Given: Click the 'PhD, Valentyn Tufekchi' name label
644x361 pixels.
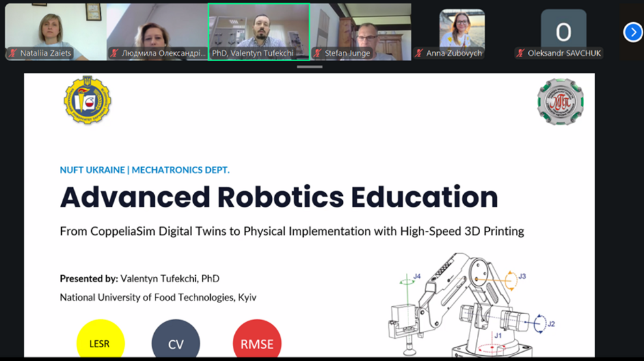Looking at the screenshot, I should [x=252, y=53].
